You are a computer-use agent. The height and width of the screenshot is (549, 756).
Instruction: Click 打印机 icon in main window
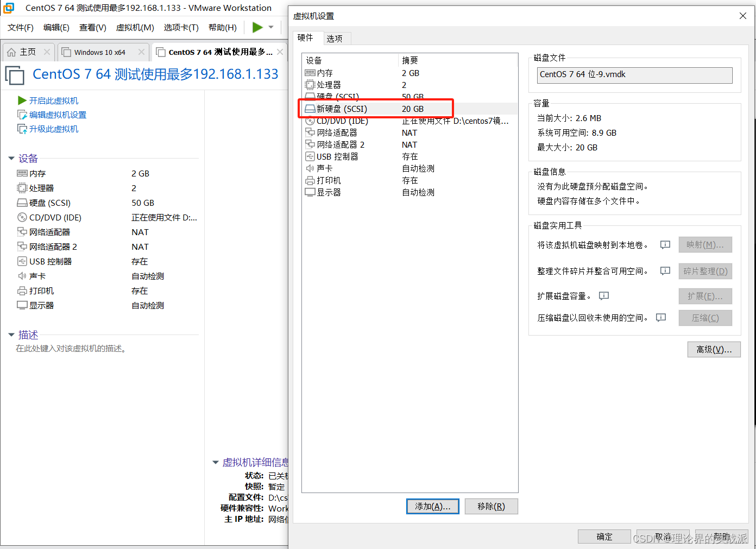(x=22, y=291)
